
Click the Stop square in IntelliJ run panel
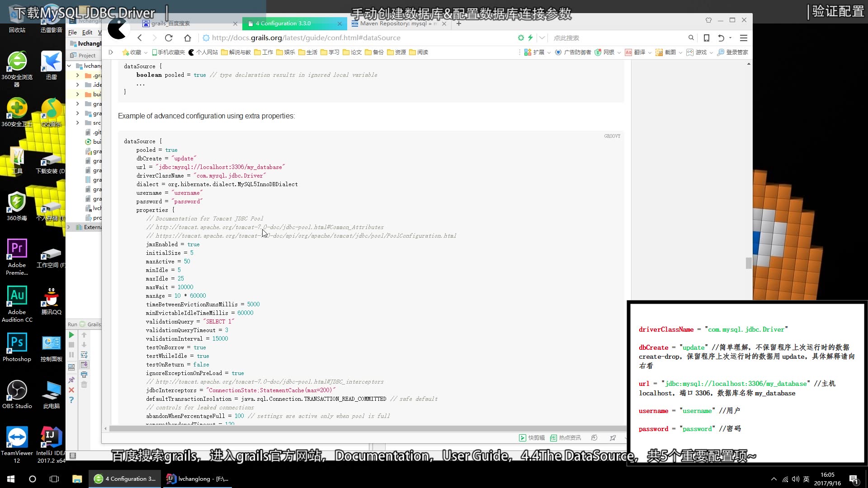(x=71, y=345)
